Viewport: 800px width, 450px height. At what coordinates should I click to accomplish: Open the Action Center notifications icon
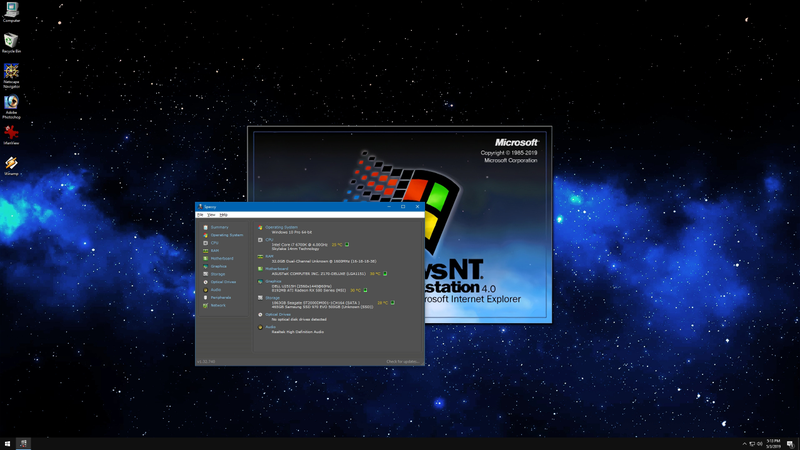[x=790, y=444]
